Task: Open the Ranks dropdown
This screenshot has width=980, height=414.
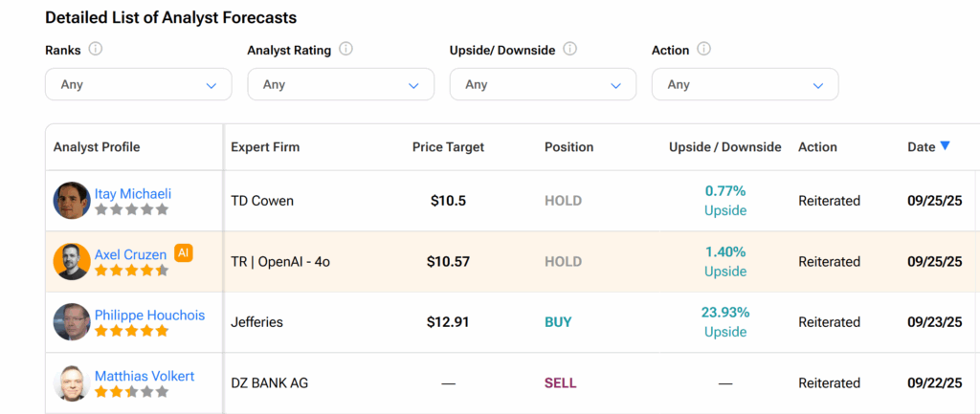Action: [138, 84]
